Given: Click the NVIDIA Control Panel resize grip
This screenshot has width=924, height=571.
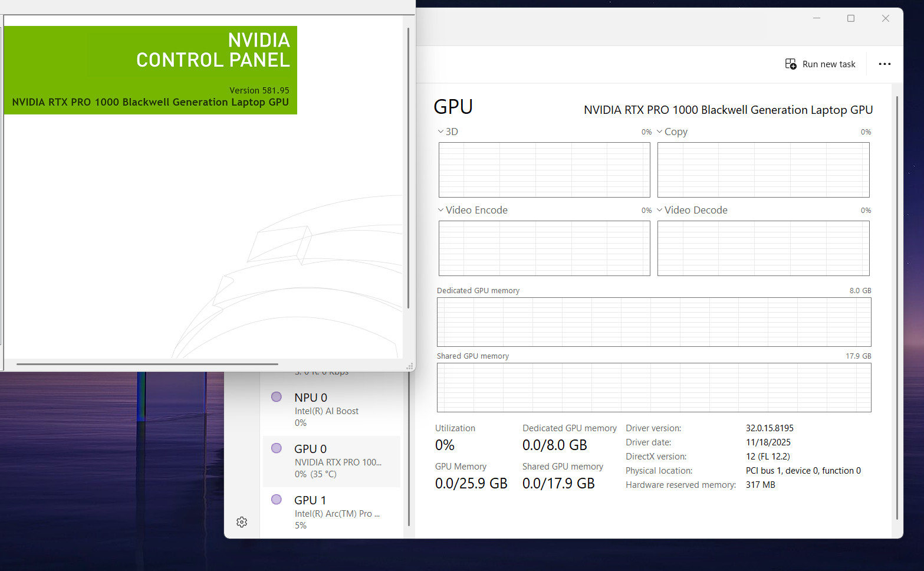Looking at the screenshot, I should pos(409,366).
